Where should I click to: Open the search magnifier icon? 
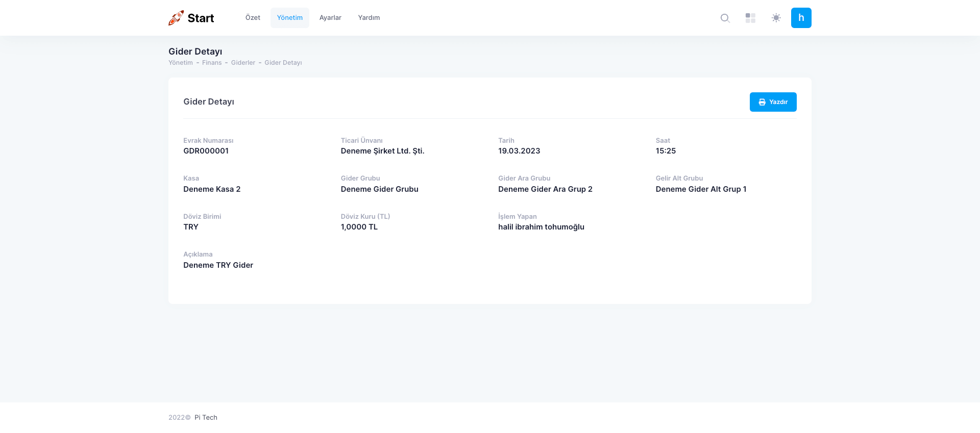pos(725,18)
